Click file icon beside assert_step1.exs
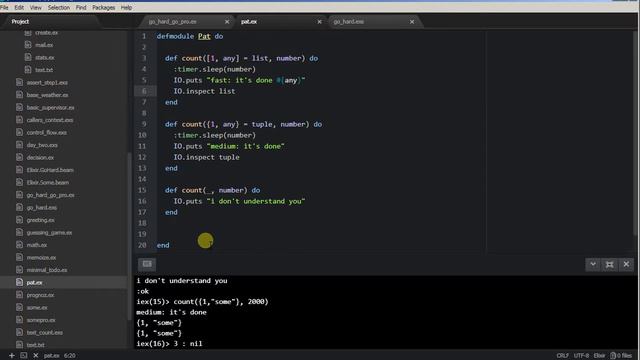Viewport: 640px width, 360px height. pyautogui.click(x=19, y=82)
